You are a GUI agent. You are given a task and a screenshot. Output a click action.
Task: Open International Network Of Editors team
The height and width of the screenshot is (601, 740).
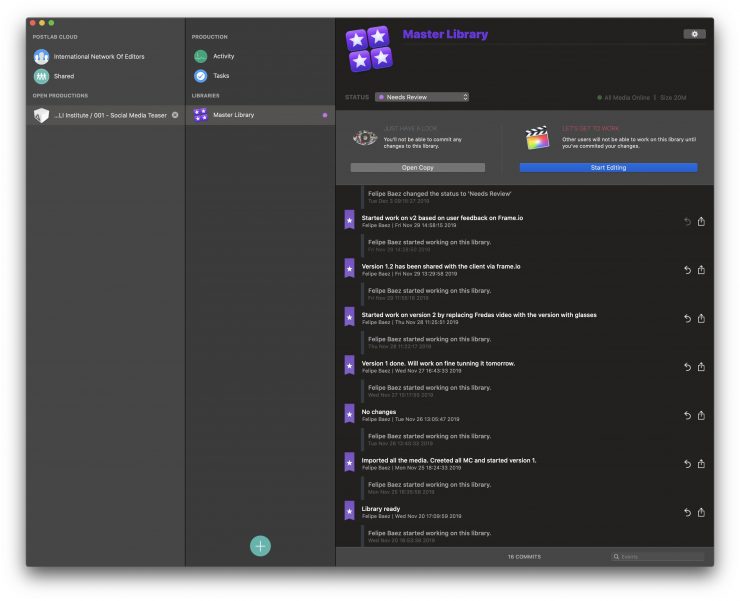[98, 56]
